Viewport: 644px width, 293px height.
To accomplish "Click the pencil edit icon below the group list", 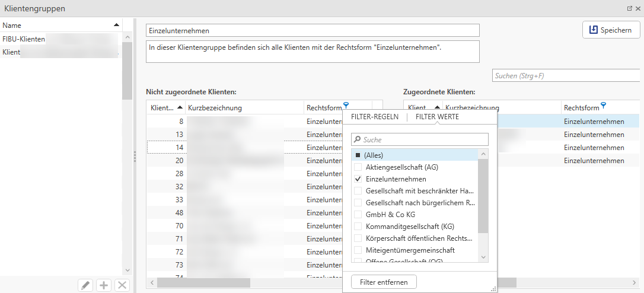I will click(86, 285).
